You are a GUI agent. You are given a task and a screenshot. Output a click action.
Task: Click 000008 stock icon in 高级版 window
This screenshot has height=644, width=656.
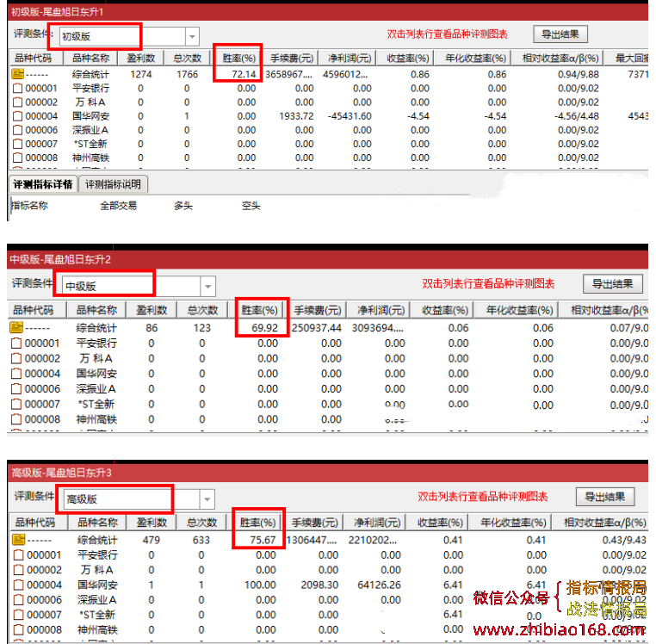click(19, 629)
